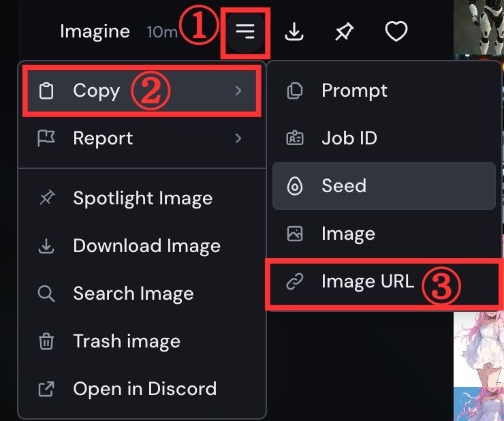This screenshot has width=504, height=421.
Task: Choose Download Image menu entry
Action: [x=146, y=246]
